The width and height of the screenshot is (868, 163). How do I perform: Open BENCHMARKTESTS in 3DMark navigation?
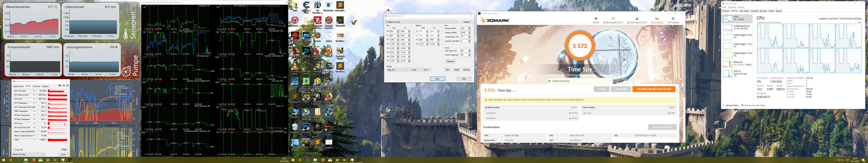(x=613, y=20)
